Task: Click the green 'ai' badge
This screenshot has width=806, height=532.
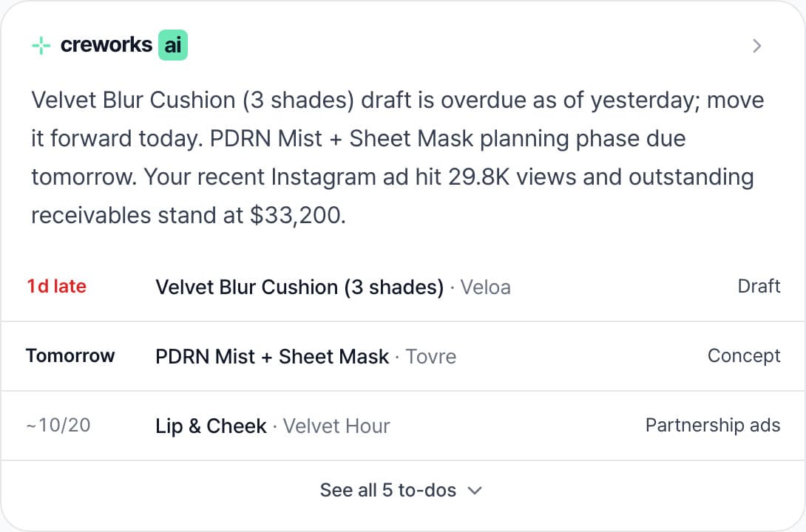Action: (173, 45)
